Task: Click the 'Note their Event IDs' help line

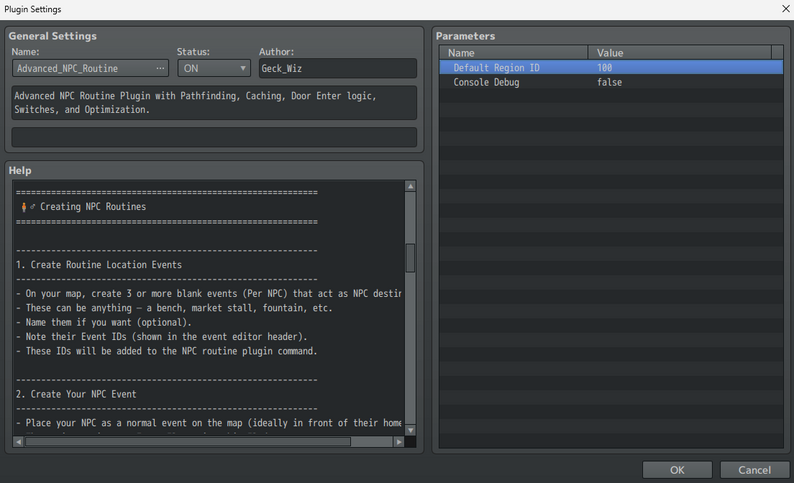Action: [x=162, y=337]
